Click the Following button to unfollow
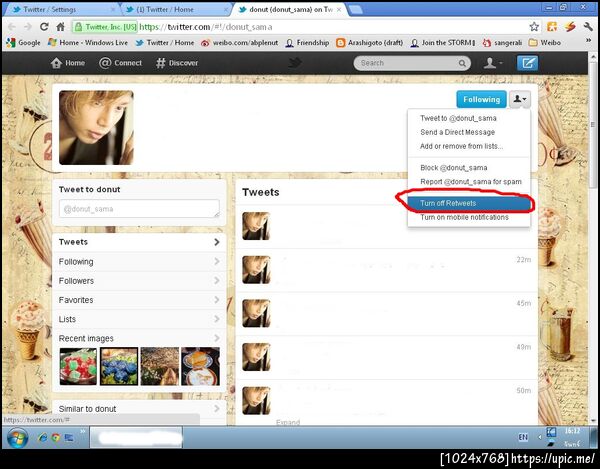The width and height of the screenshot is (600, 469). [481, 99]
